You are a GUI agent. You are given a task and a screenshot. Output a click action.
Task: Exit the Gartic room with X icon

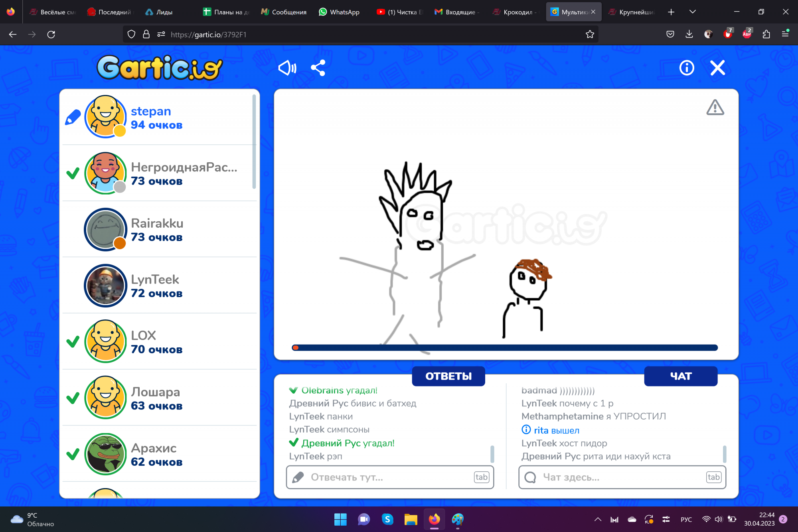click(x=717, y=68)
